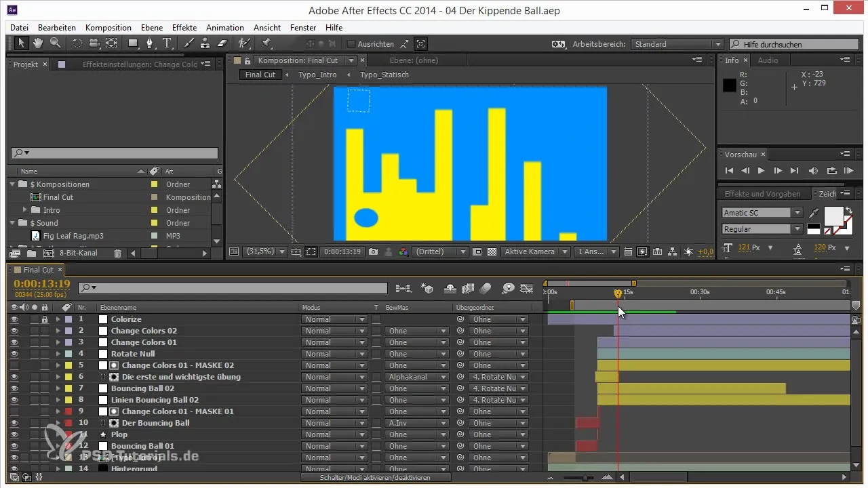Hide the Change Colors 02 layer
Image resolution: width=868 pixels, height=488 pixels.
(x=14, y=331)
